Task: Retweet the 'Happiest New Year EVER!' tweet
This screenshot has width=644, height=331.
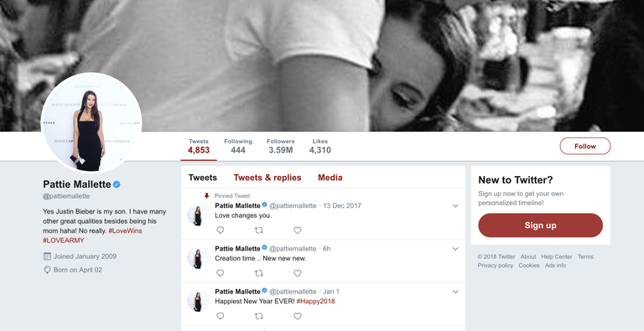Action: click(x=259, y=316)
